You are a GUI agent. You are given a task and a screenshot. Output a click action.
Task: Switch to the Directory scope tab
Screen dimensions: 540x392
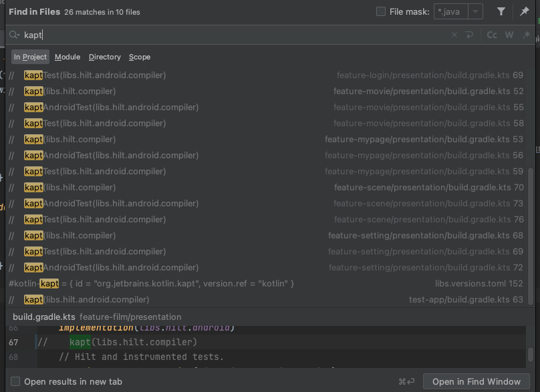point(105,57)
